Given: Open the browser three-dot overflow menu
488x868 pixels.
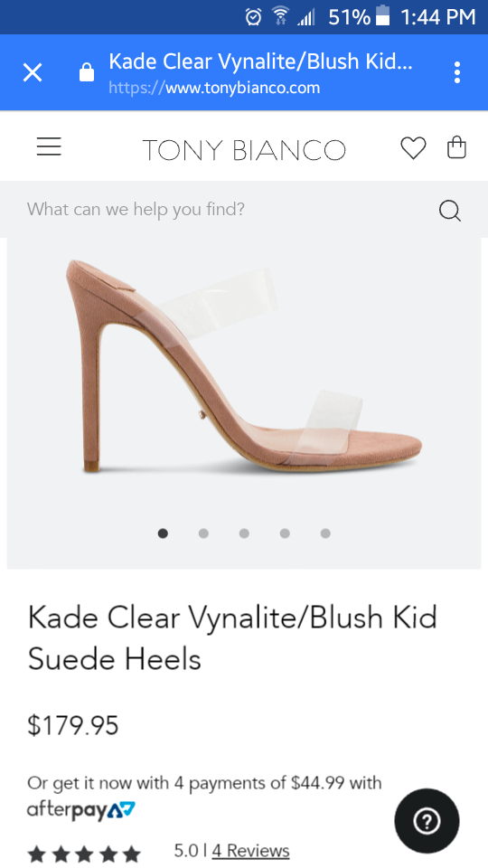Looking at the screenshot, I should (x=457, y=72).
